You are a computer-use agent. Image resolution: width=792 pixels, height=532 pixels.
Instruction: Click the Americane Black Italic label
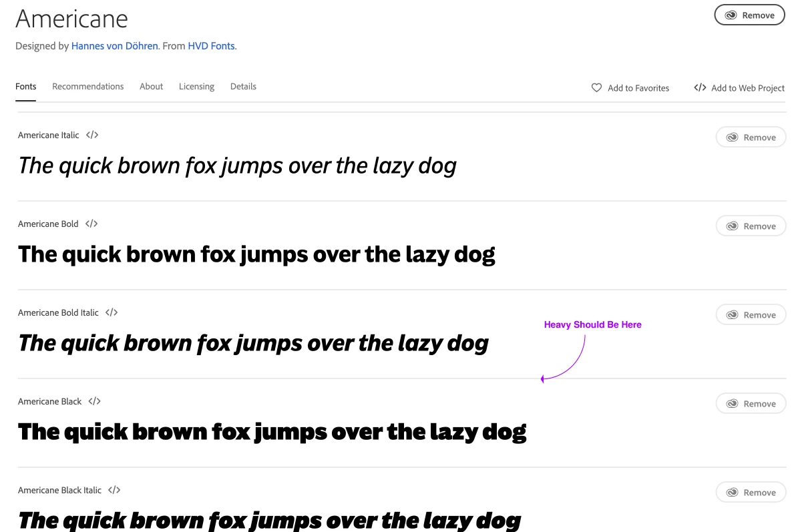click(59, 490)
